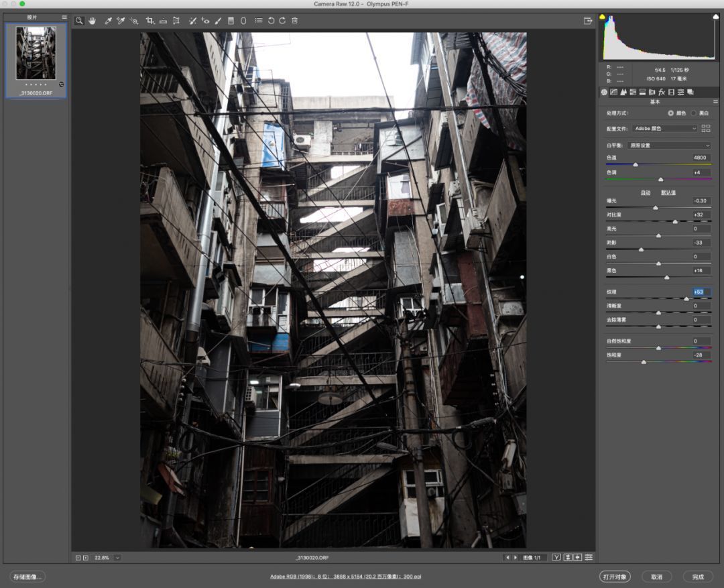
Task: Click the 存储图像 save image button
Action: click(27, 577)
